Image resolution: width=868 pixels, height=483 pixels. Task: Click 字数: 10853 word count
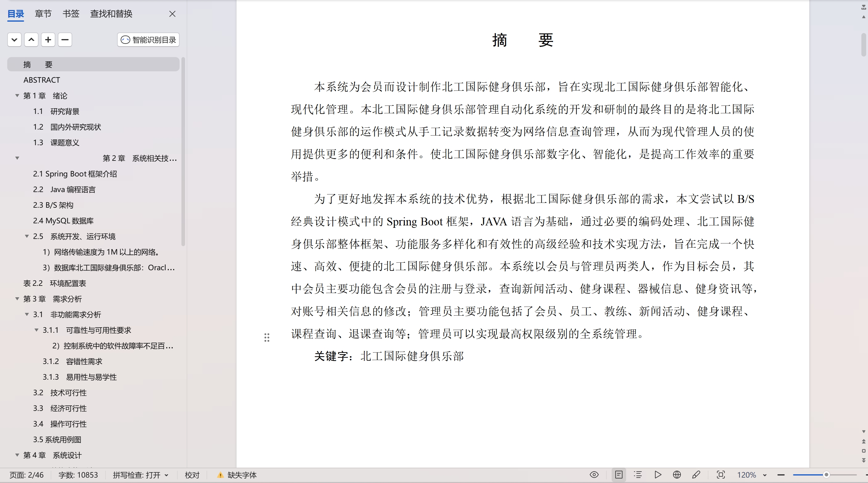click(78, 475)
